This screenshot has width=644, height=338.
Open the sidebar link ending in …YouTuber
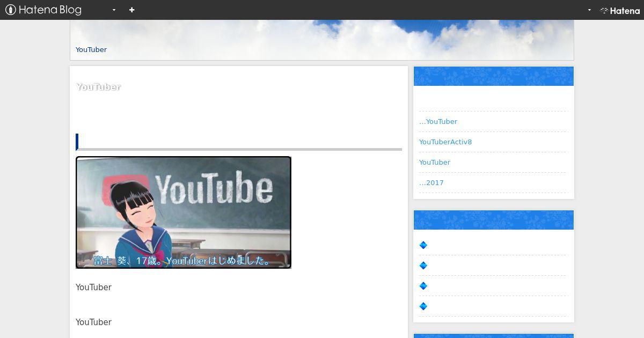(438, 122)
